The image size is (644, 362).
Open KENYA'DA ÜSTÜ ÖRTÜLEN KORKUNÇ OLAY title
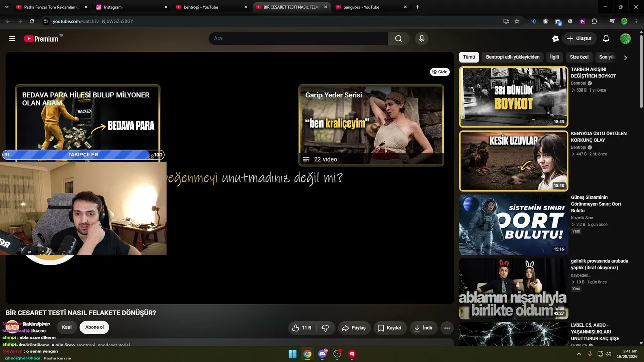click(x=599, y=137)
